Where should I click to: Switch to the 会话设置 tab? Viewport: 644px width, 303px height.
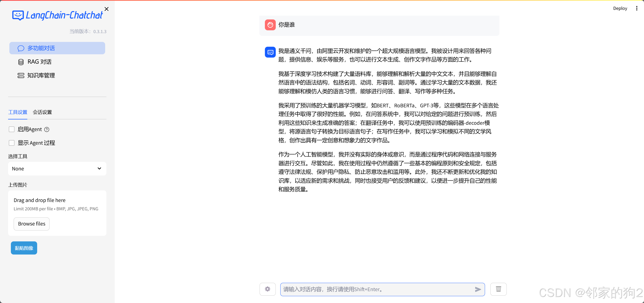coord(42,112)
